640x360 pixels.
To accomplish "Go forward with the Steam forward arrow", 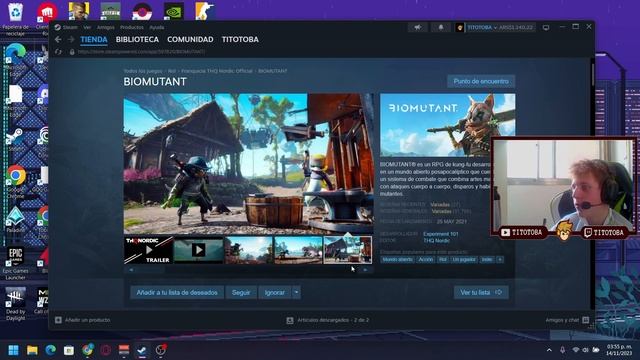I will coord(71,40).
